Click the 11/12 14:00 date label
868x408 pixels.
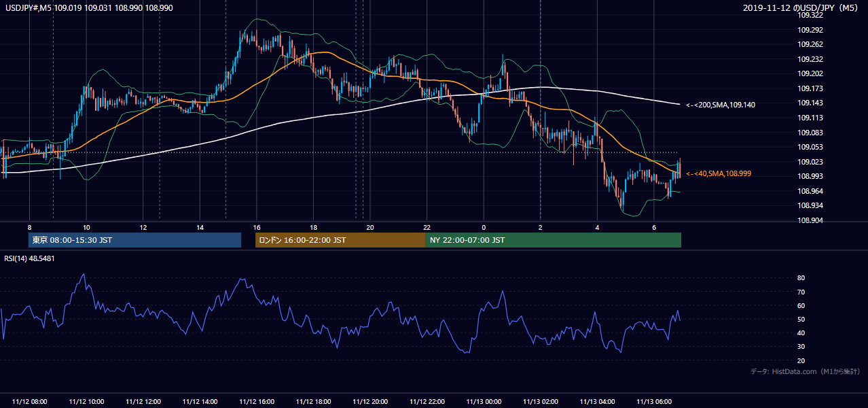(200, 402)
